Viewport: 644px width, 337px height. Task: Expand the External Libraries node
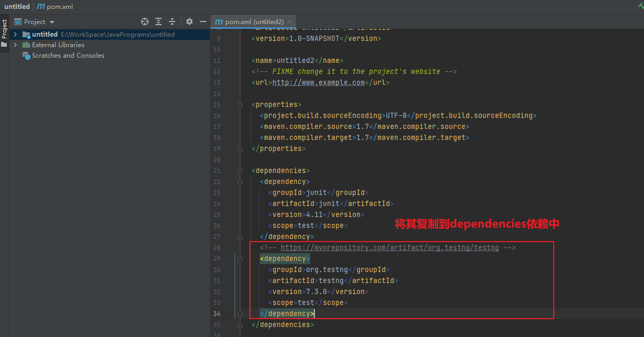coord(15,45)
